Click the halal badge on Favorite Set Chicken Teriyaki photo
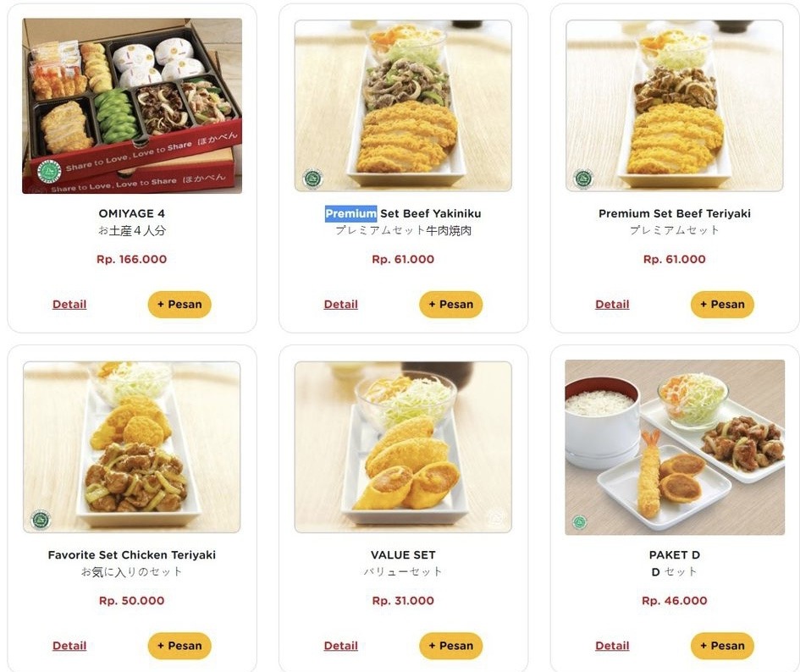This screenshot has height=672, width=800. tap(41, 520)
